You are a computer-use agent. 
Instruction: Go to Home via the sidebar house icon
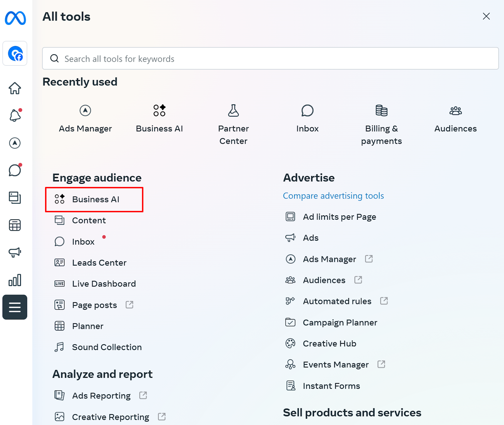tap(15, 88)
